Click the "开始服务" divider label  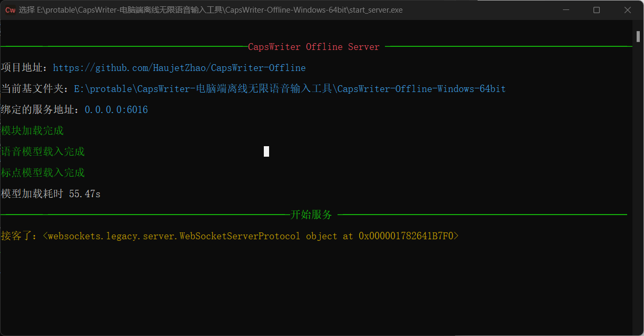(x=312, y=215)
